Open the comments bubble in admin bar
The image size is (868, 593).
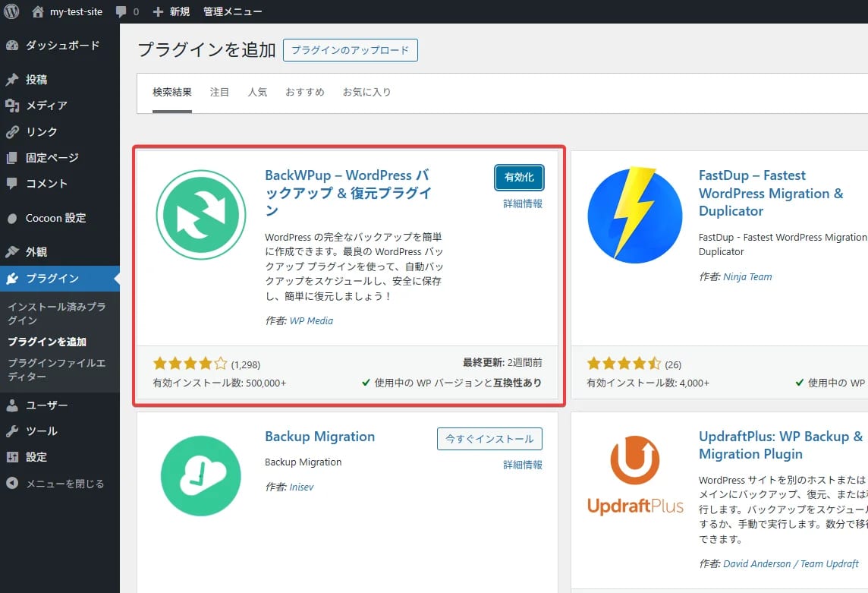[122, 12]
